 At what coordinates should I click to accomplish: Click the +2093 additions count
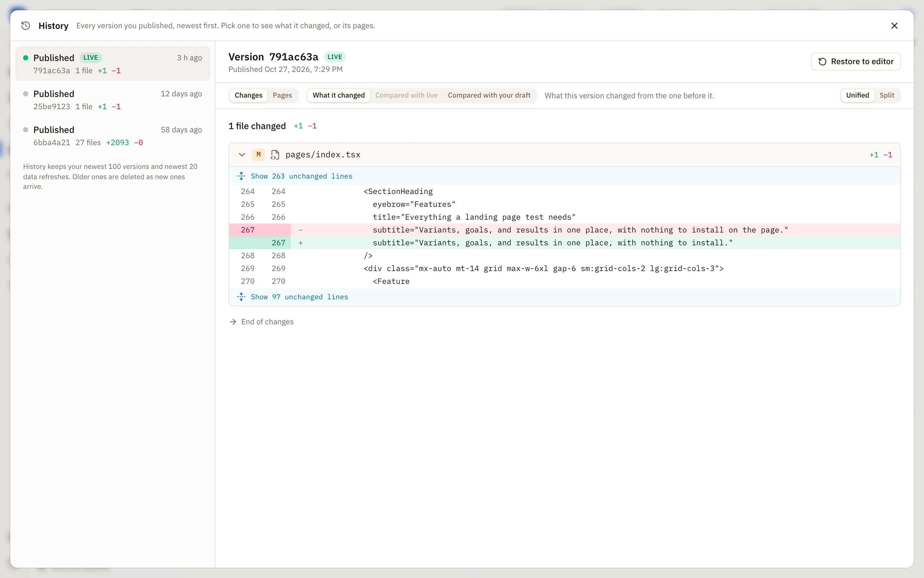coord(118,143)
